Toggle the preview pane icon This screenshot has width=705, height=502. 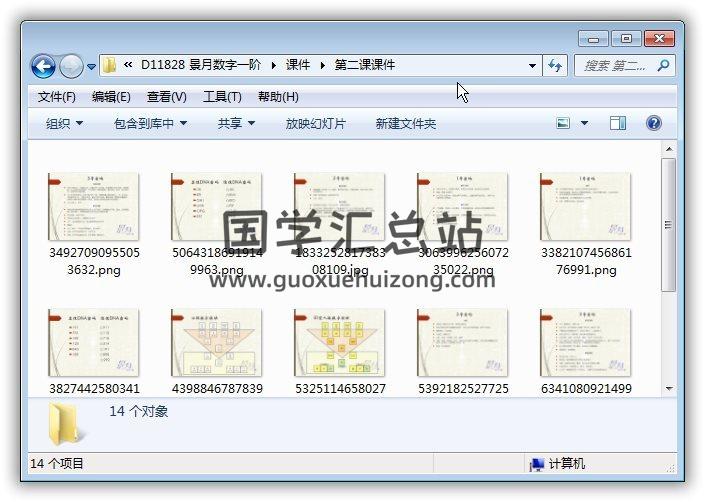click(x=618, y=123)
